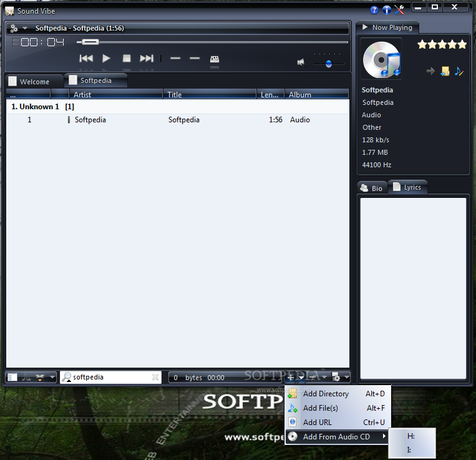Open the Bio tab
Screen dimensions: 476x460
pos(372,188)
